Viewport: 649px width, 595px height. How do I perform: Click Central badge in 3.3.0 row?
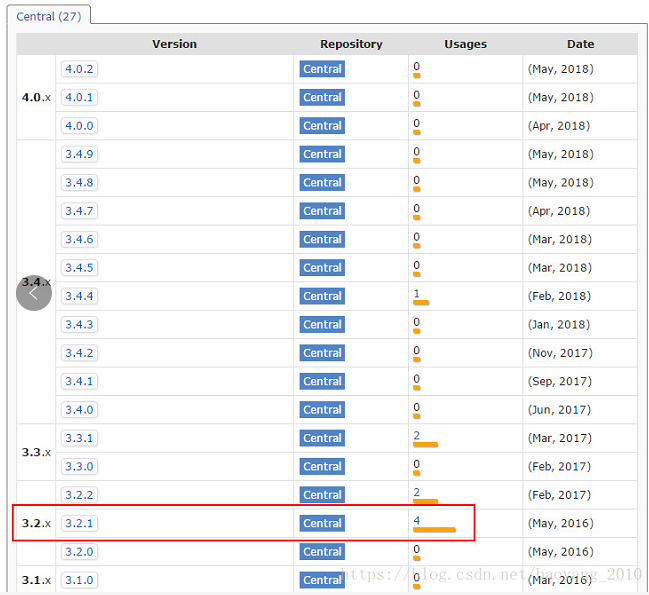[322, 466]
